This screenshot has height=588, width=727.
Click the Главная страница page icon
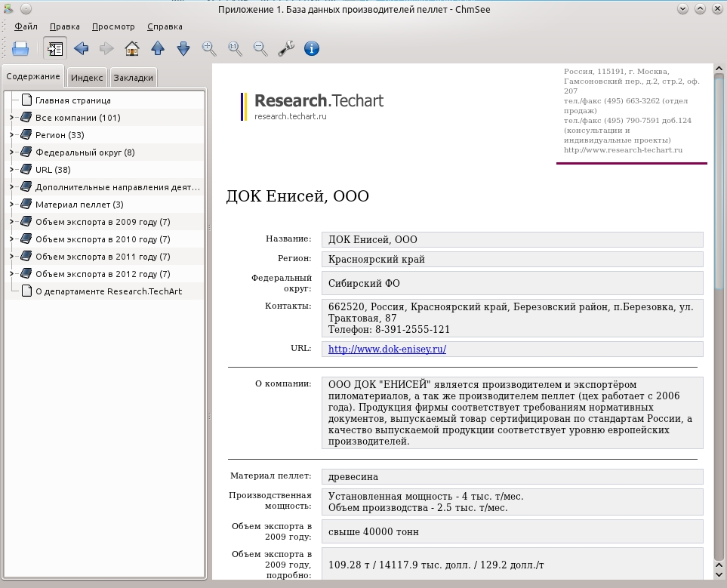point(27,100)
